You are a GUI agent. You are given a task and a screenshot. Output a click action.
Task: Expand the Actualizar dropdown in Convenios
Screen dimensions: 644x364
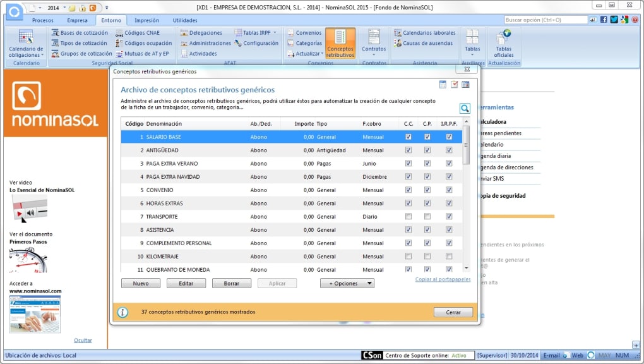321,54
